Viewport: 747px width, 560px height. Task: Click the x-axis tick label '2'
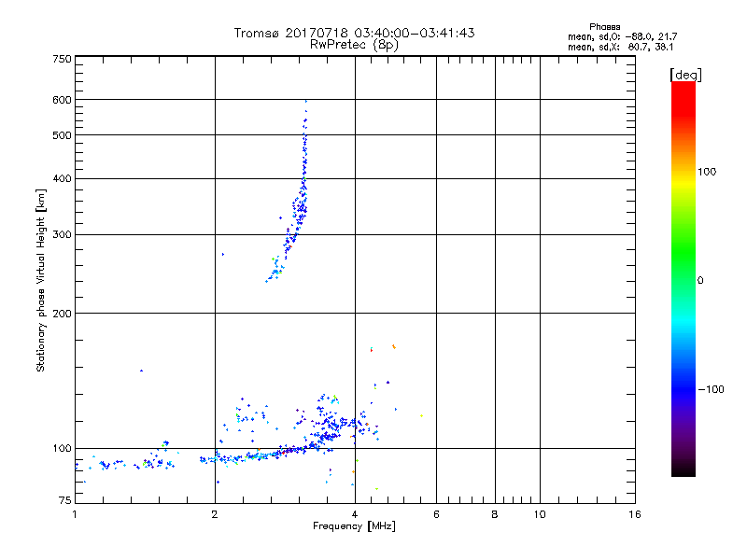click(x=215, y=514)
